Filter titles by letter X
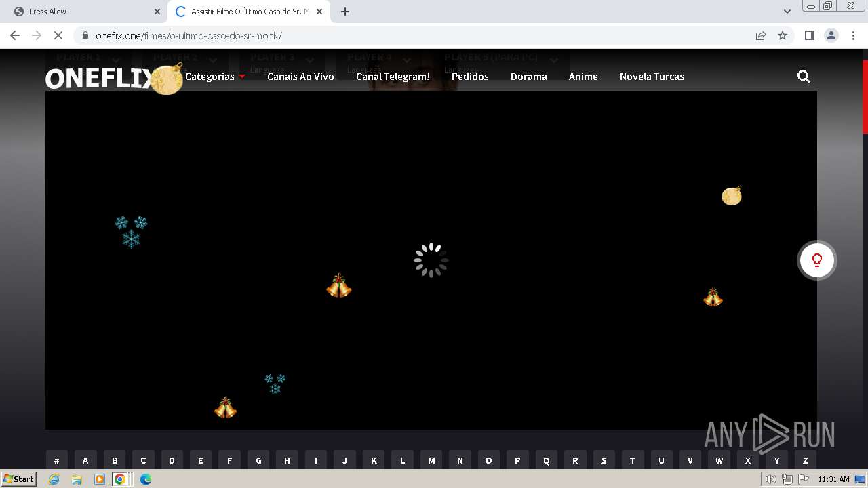The width and height of the screenshot is (868, 488). 748,460
